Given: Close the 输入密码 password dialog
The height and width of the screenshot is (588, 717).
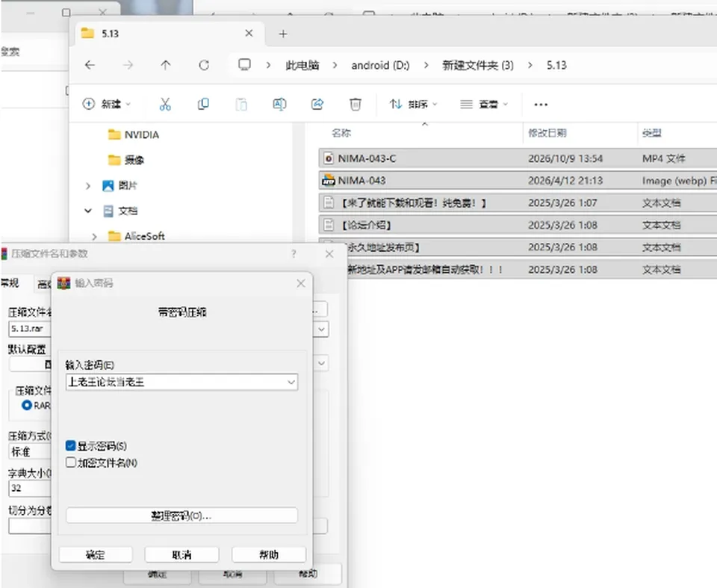Looking at the screenshot, I should click(x=300, y=283).
